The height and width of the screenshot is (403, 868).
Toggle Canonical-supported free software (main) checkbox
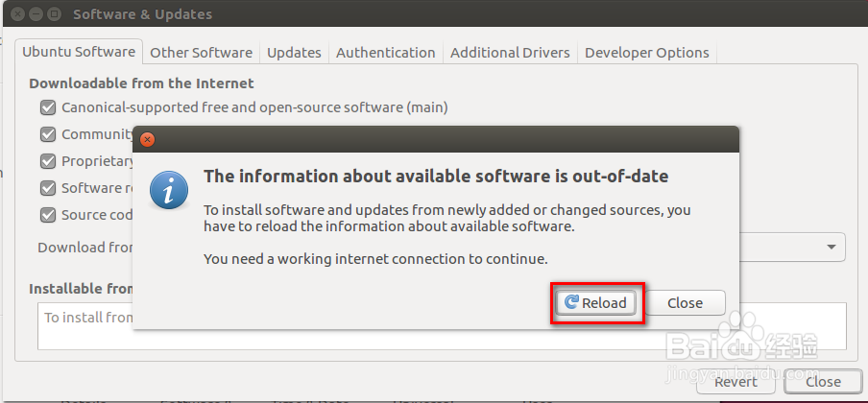(x=48, y=107)
